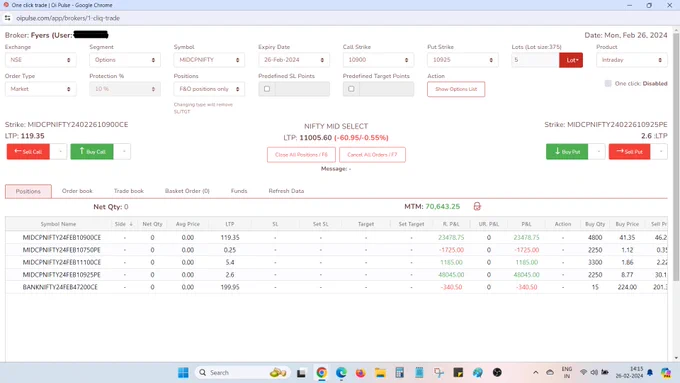
Task: Open Task View in taskbar
Action: click(x=301, y=373)
